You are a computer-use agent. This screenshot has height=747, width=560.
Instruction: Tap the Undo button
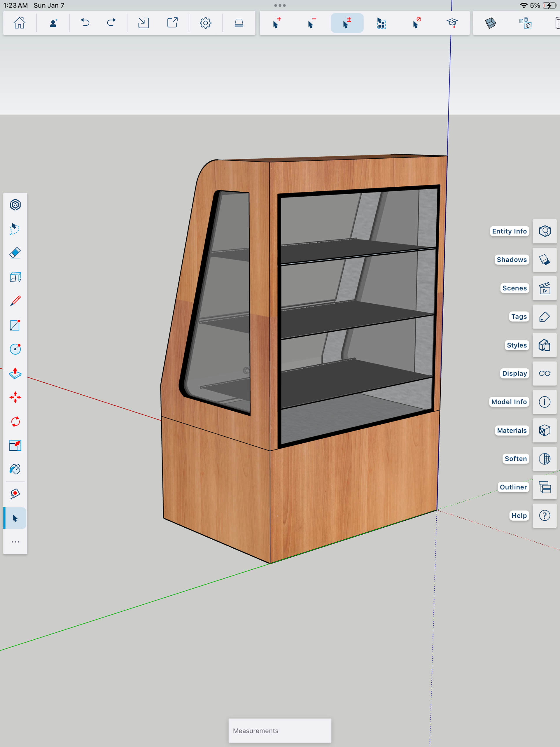point(85,23)
